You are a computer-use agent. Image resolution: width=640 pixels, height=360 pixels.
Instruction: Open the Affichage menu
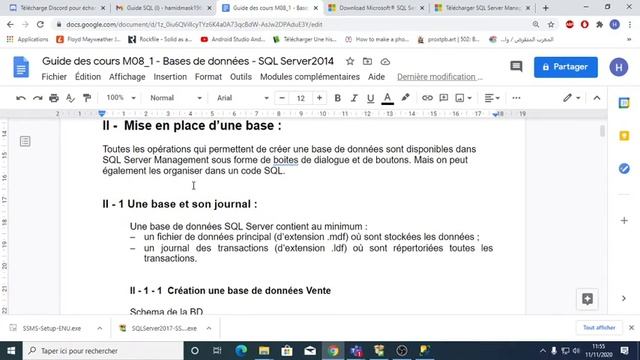tap(127, 77)
